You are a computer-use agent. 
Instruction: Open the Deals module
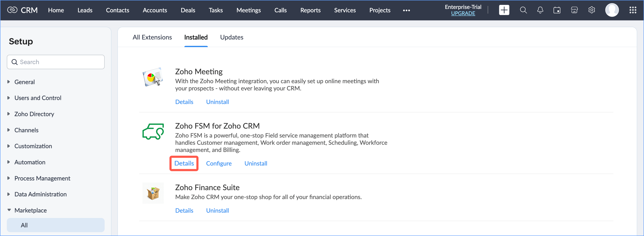188,10
